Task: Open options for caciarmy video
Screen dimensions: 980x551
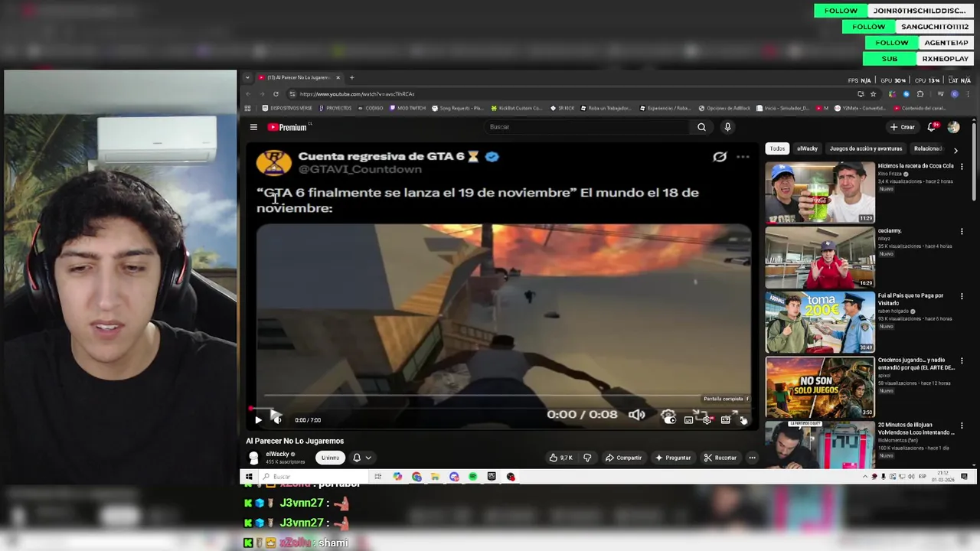Action: click(x=962, y=231)
